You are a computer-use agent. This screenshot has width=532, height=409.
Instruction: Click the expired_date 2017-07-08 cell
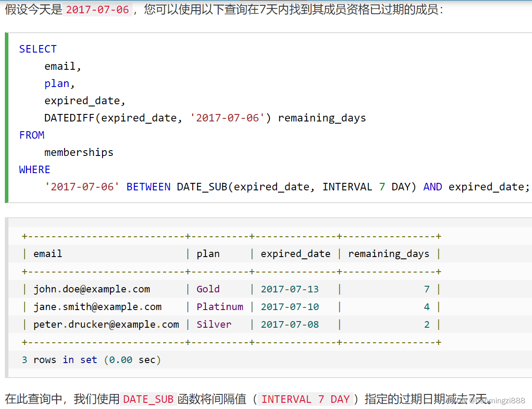[290, 324]
